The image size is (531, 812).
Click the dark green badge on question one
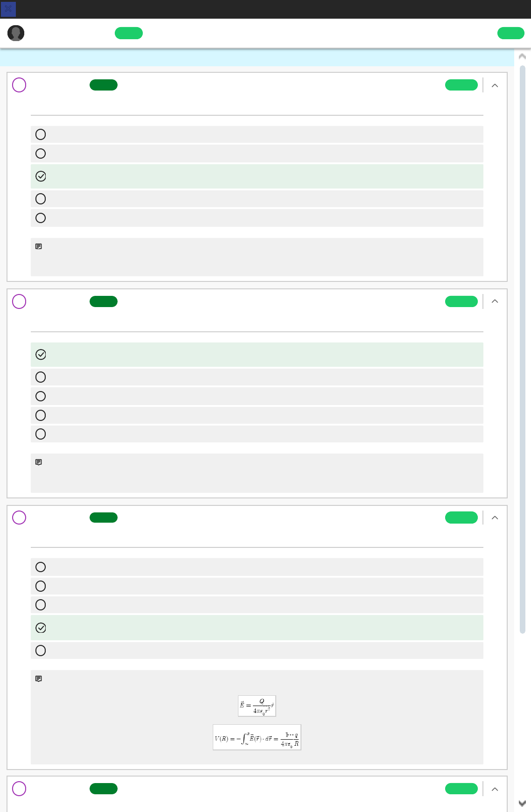coord(104,85)
